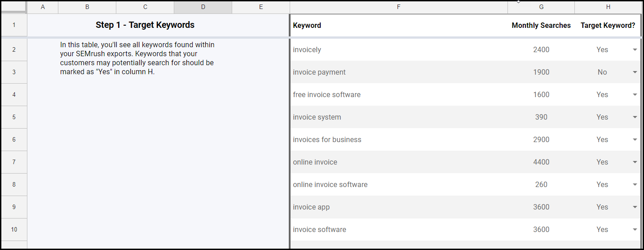
Task: Select the 'Step 1 - Target Keywords' title cell
Action: click(x=145, y=25)
